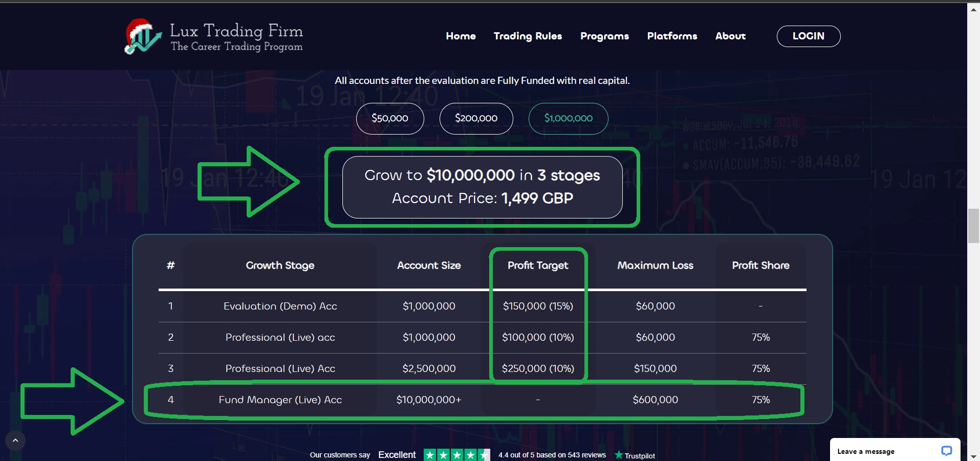Click the Account Size column header
This screenshot has width=980, height=461.
pyautogui.click(x=429, y=265)
